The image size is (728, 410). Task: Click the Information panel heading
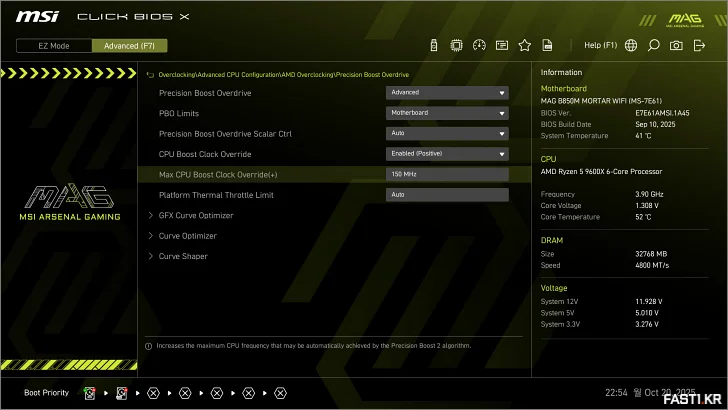[561, 72]
